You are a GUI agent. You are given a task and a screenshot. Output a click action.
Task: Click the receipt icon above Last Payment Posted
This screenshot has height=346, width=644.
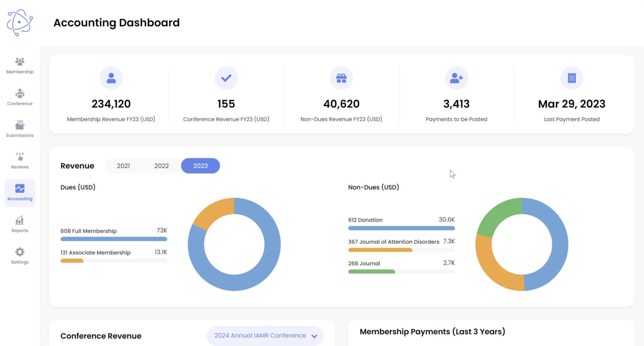point(572,78)
